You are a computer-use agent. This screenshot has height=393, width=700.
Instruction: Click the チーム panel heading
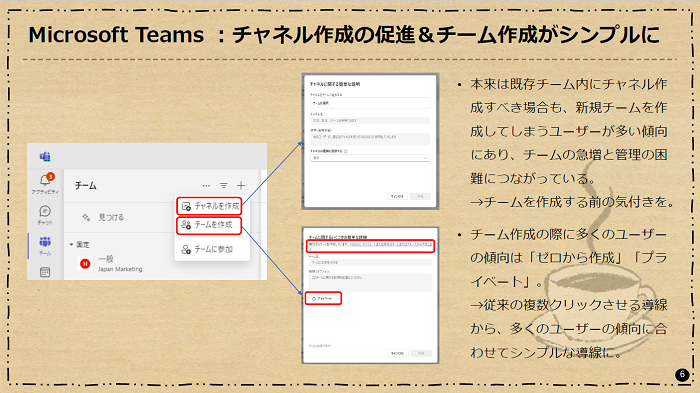coord(85,185)
